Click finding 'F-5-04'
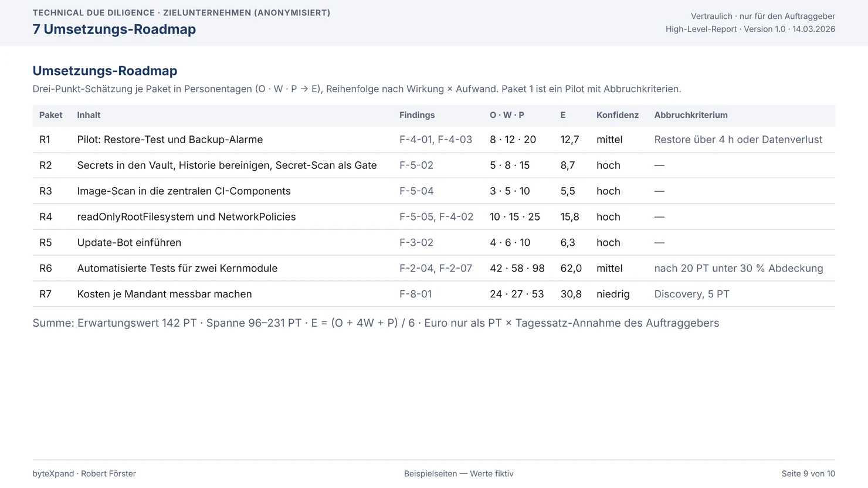 click(x=417, y=191)
